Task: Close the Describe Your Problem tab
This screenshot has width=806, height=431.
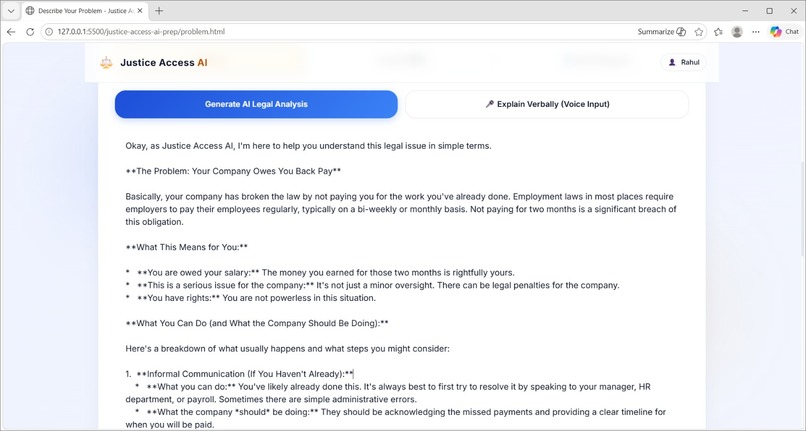Action: [x=140, y=11]
